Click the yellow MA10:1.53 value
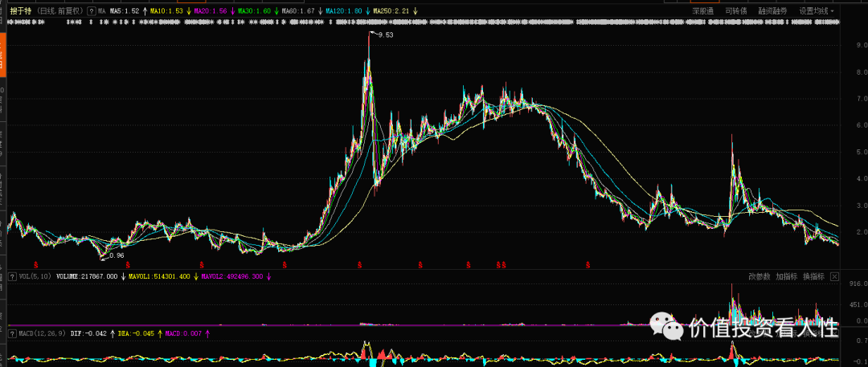 coord(167,11)
